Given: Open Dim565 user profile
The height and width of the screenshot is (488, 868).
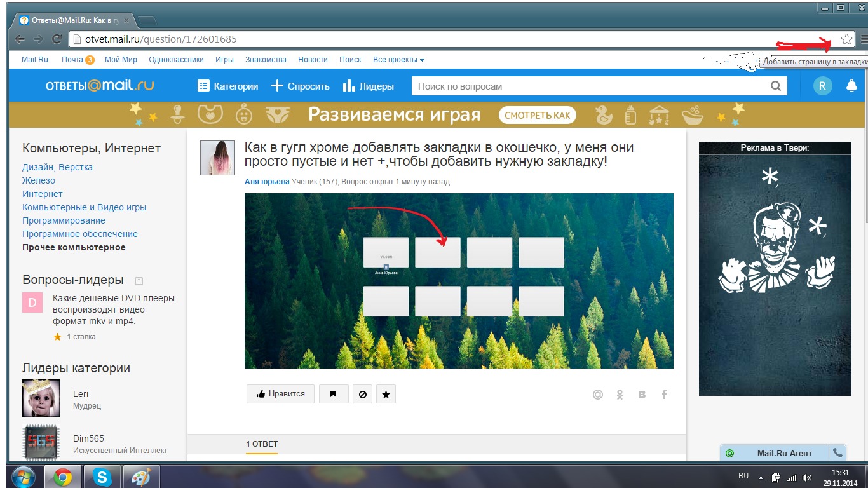Looking at the screenshot, I should [x=88, y=438].
